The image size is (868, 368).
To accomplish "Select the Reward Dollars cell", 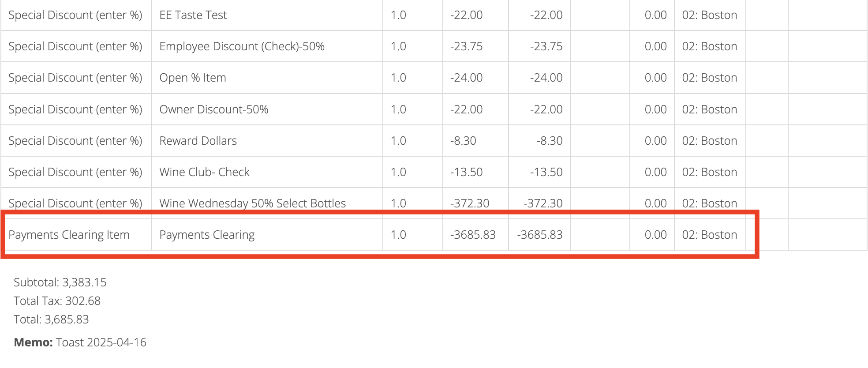I will coord(198,141).
